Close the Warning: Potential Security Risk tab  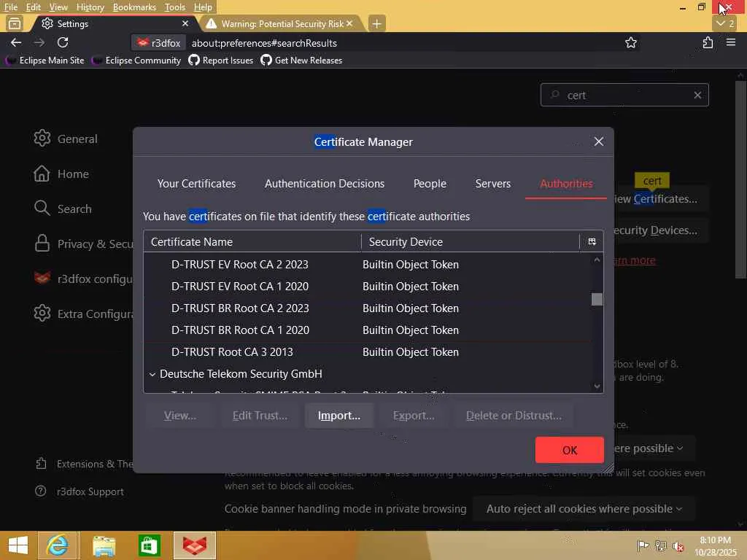[349, 23]
